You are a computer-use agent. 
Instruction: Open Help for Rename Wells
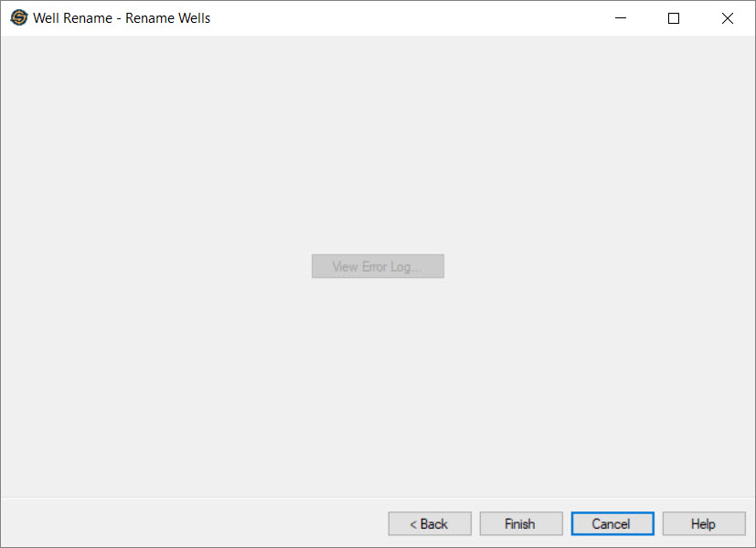[703, 524]
